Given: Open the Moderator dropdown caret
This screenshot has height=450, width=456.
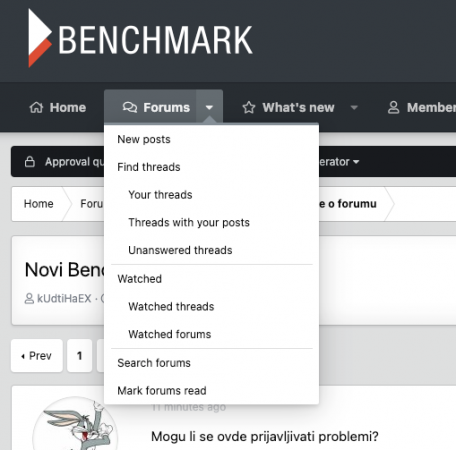Looking at the screenshot, I should tap(356, 162).
